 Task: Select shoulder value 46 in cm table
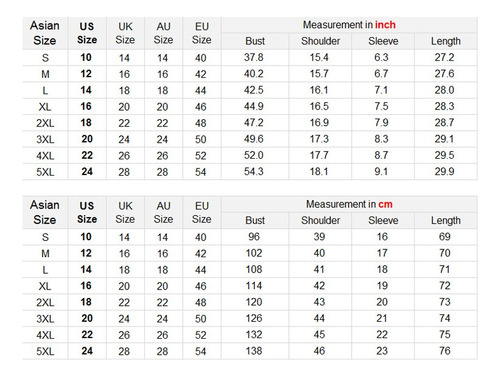click(319, 351)
